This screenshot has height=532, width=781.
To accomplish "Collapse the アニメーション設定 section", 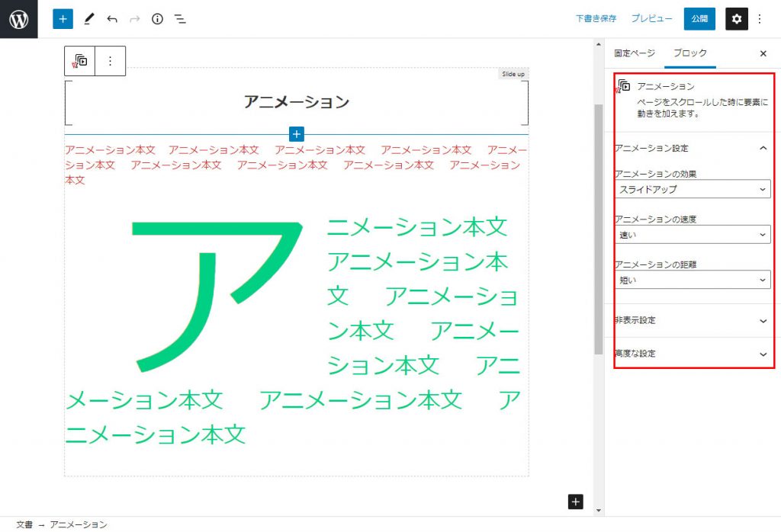I will pyautogui.click(x=763, y=148).
